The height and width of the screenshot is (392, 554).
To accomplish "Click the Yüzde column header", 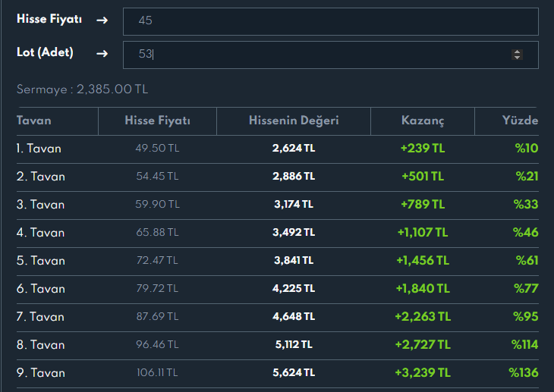I will click(520, 121).
